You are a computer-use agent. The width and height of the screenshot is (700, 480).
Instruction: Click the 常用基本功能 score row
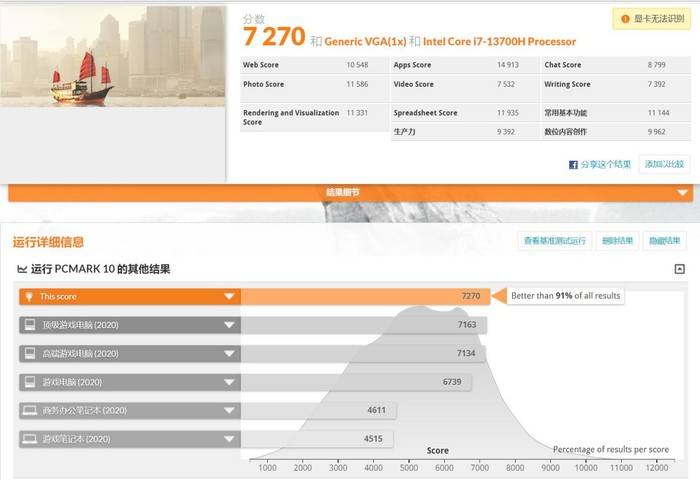(616, 113)
